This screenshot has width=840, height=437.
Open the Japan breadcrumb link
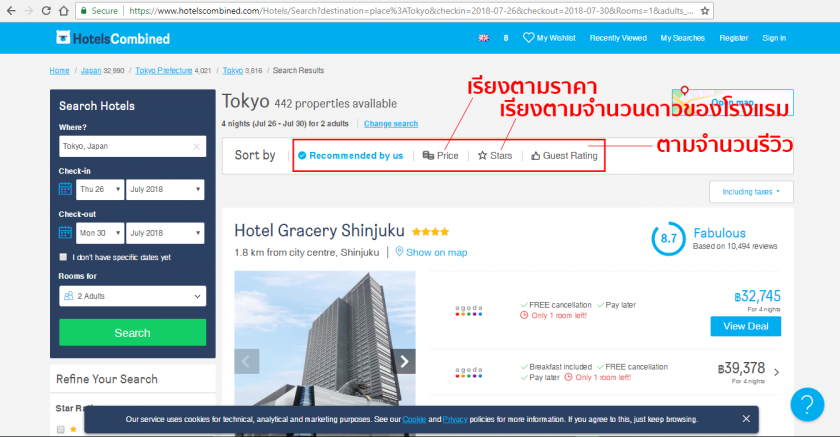point(91,70)
